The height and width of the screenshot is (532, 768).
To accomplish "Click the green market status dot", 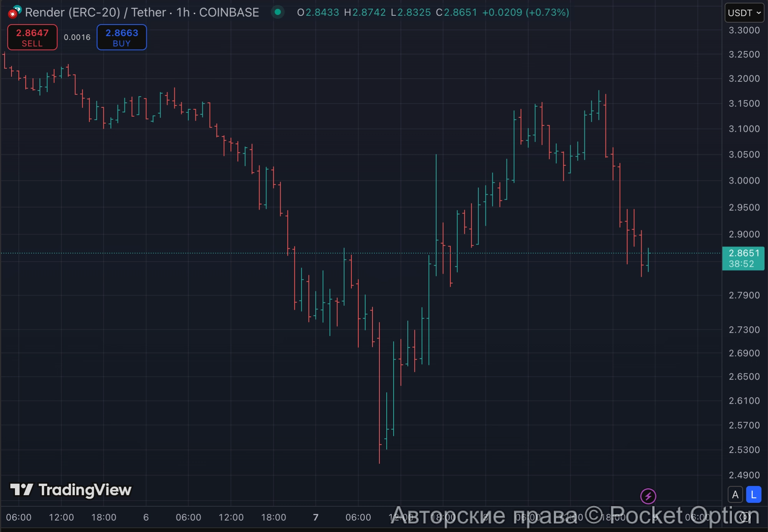I will (x=278, y=12).
